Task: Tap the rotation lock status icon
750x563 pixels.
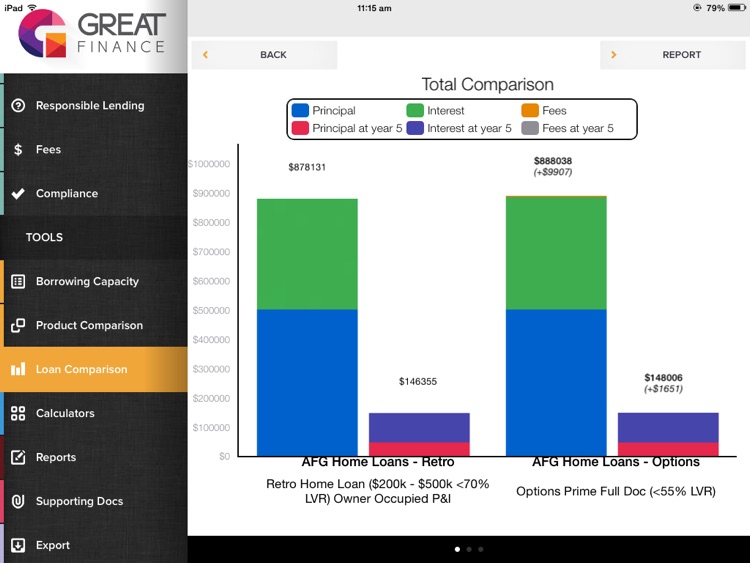Action: (x=697, y=8)
